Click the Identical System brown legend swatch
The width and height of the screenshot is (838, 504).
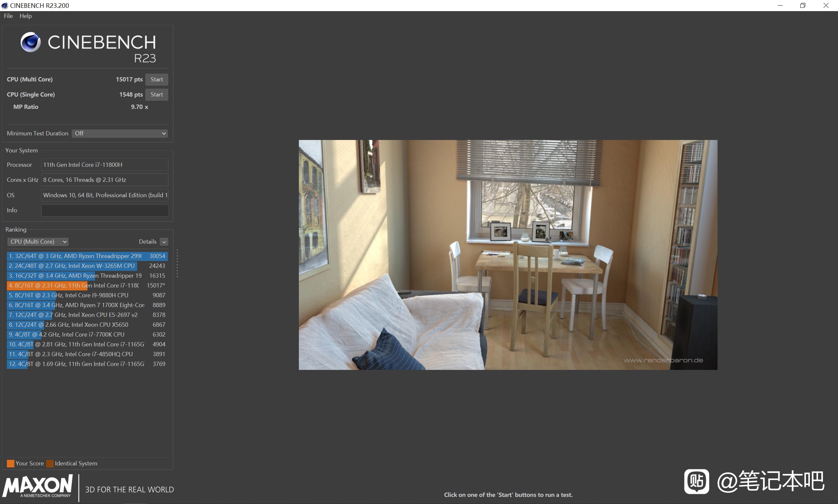[50, 463]
